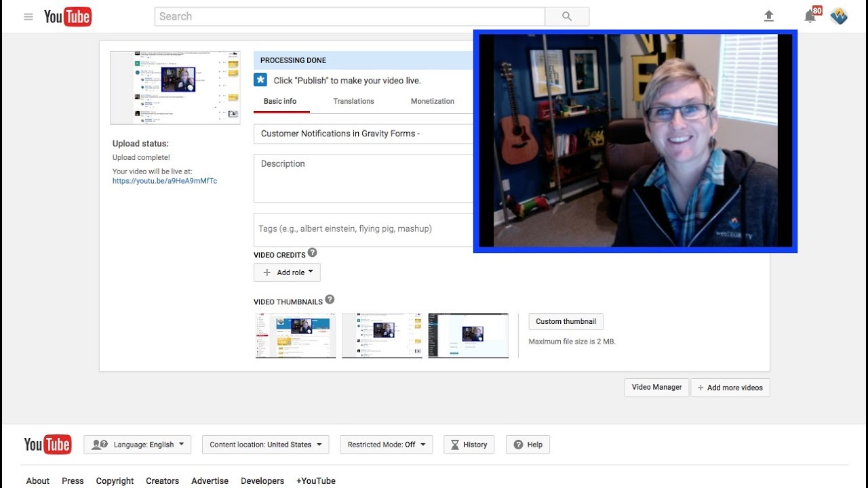Click the search magnifier button
Viewport: 868px width, 488px height.
coord(567,16)
